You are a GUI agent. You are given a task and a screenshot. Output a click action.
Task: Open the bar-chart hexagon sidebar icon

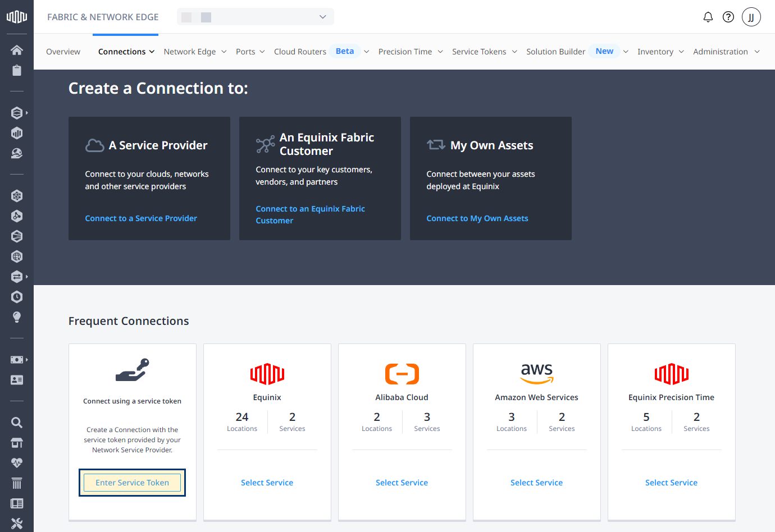click(17, 133)
